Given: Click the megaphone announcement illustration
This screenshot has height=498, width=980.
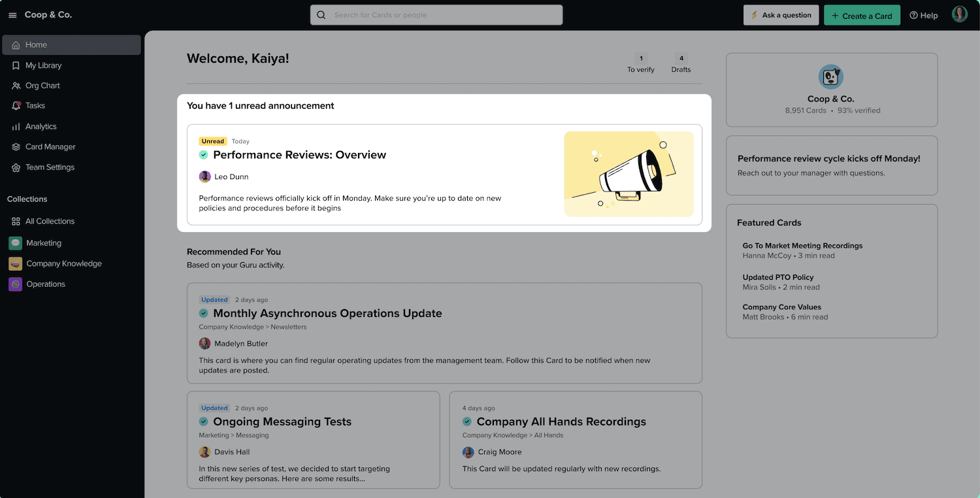Looking at the screenshot, I should coord(629,174).
